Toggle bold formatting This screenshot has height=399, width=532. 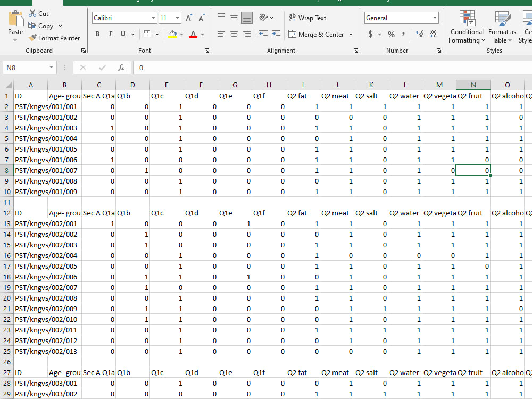(98, 34)
